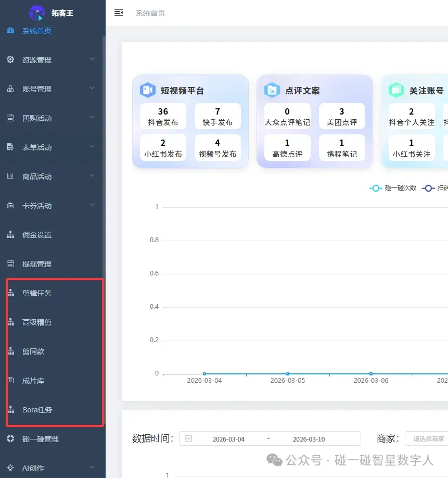
Task: Open 剪辑任务 via its sidebar icon
Action: coord(11,293)
